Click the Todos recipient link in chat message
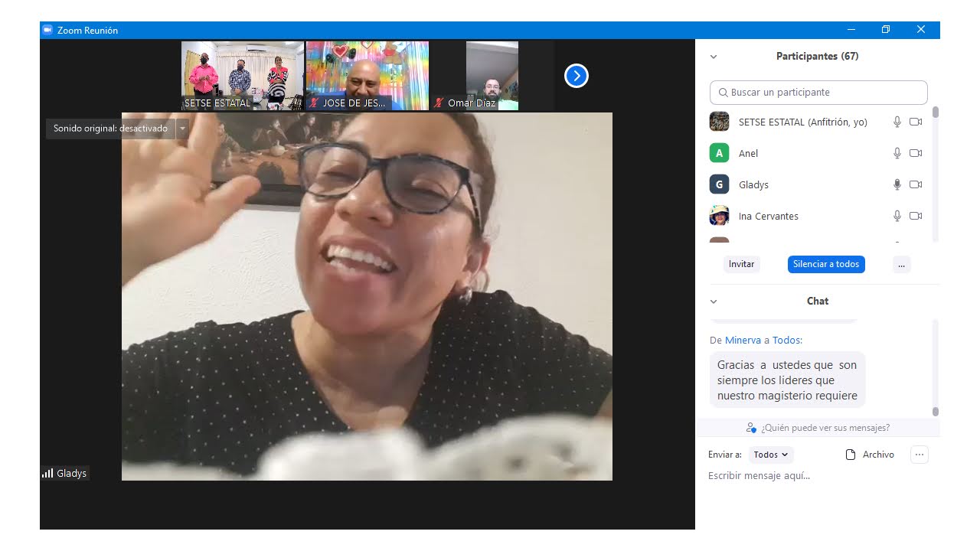Viewport: 980px width, 551px height. tap(786, 340)
